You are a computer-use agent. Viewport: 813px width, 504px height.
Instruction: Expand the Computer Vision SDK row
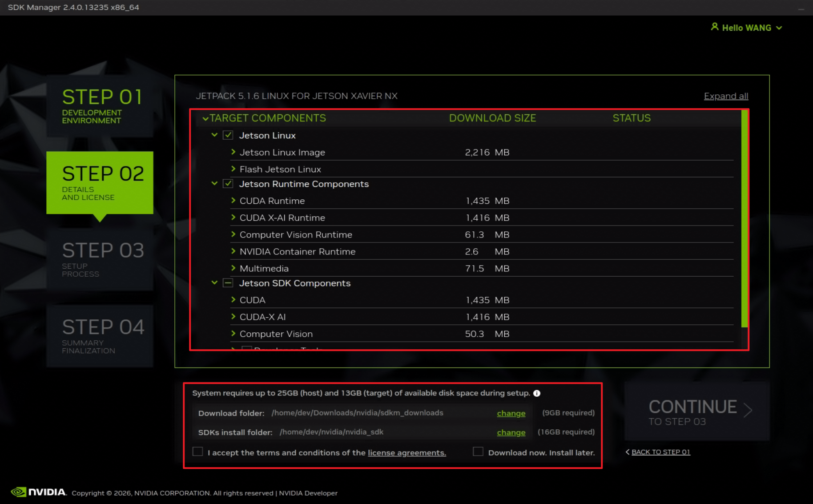tap(233, 333)
